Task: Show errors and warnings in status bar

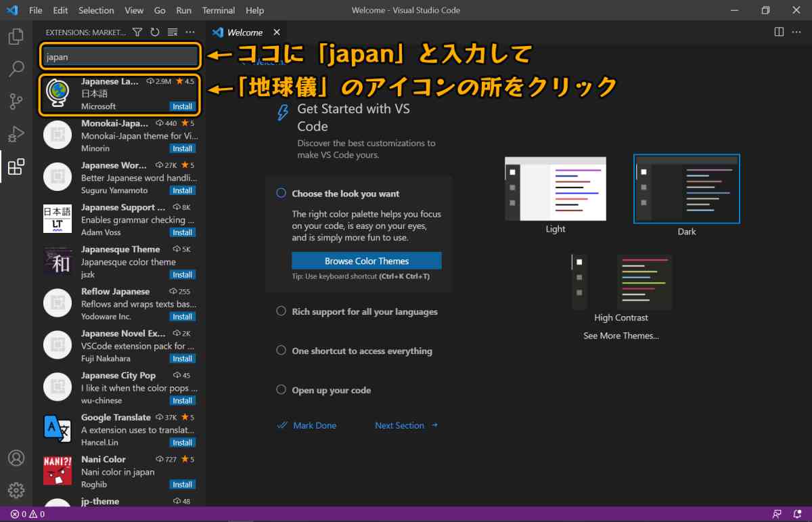Action: [x=28, y=514]
